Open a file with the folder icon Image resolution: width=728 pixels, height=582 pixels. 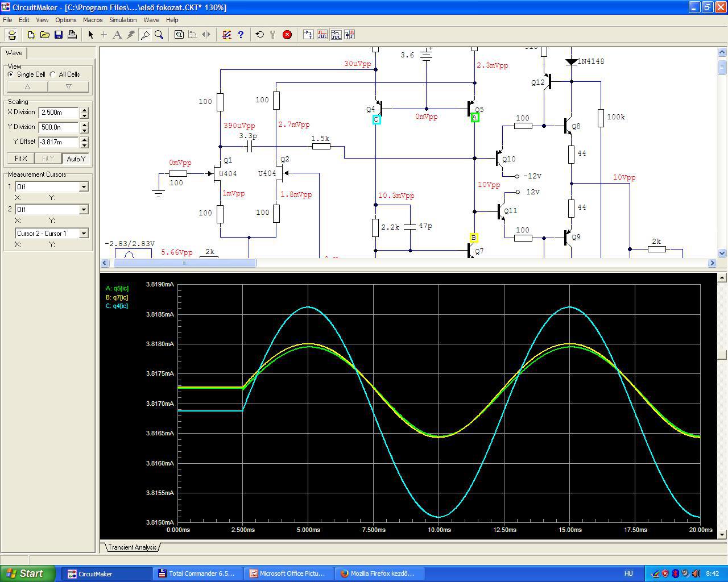tap(45, 35)
